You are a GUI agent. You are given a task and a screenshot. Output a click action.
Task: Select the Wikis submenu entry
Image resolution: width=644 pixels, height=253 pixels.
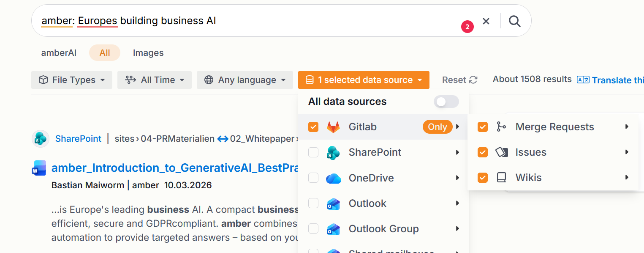pos(528,178)
